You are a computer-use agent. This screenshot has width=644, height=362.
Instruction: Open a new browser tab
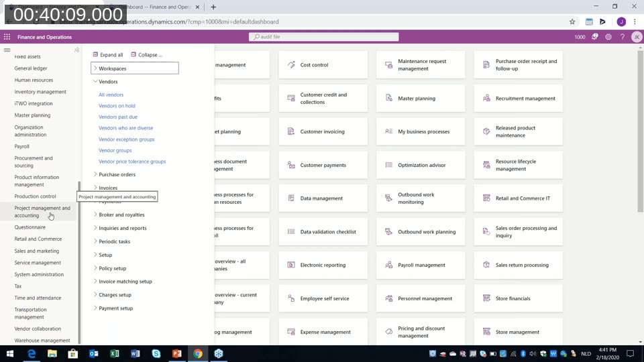pyautogui.click(x=213, y=7)
